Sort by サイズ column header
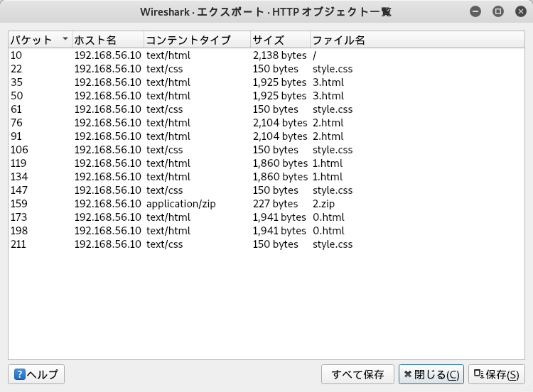The image size is (533, 392). [x=281, y=40]
